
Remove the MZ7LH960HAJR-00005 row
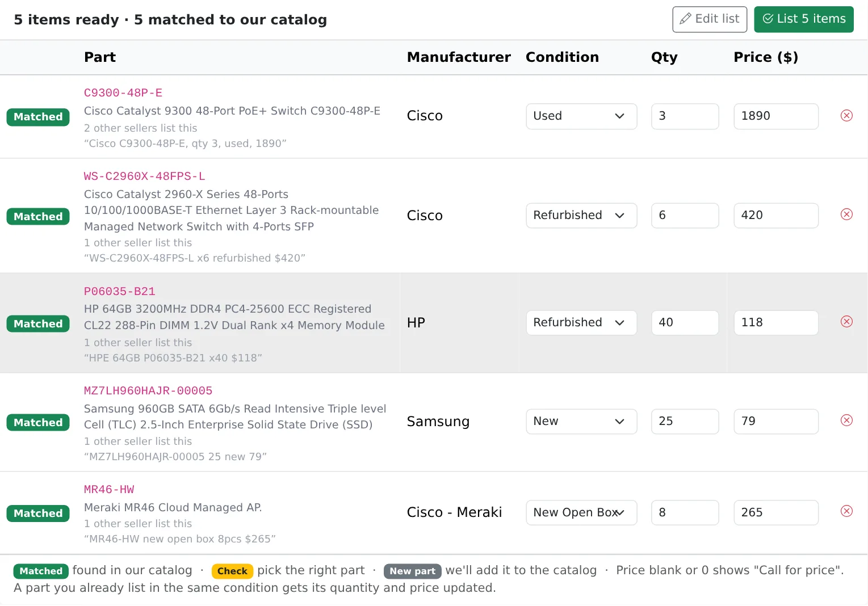pos(846,420)
